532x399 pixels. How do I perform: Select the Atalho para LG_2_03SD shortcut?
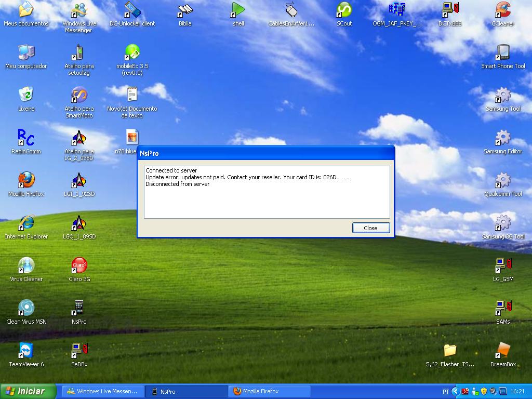tap(79, 137)
